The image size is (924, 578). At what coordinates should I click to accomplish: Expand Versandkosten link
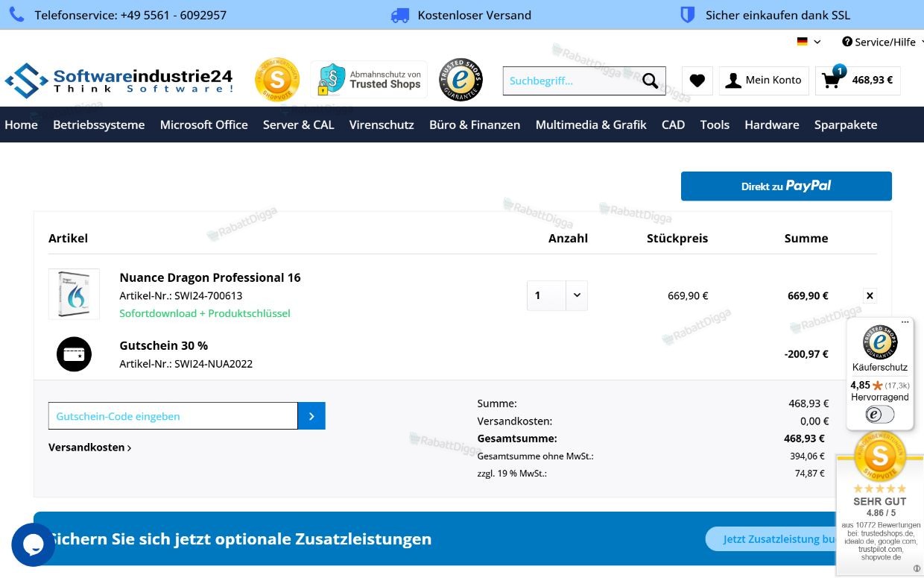tap(90, 447)
